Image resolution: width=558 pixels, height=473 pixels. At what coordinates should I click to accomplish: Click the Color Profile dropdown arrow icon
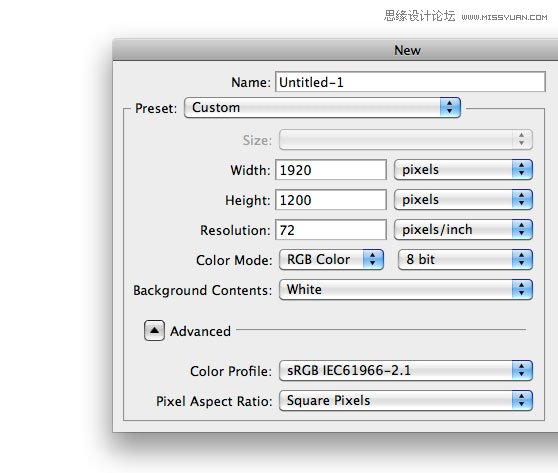point(522,370)
